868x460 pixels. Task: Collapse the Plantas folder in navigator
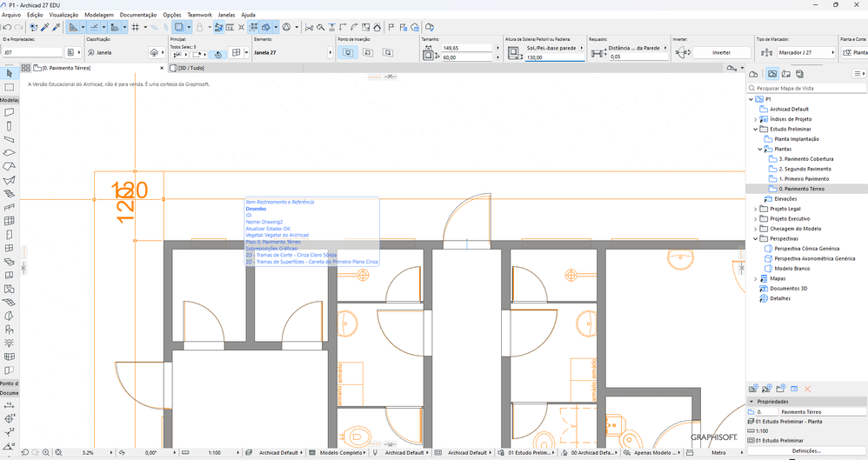tap(760, 149)
